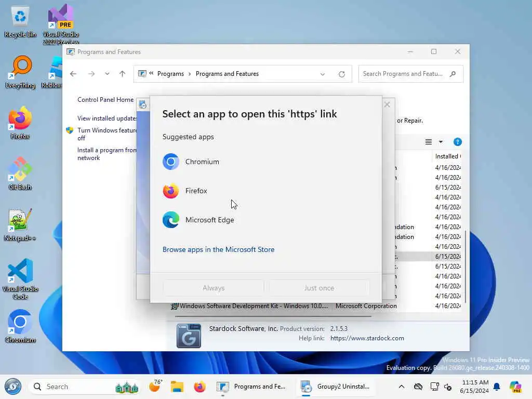
Task: Launch Firefox from the desktop shortcut
Action: click(x=20, y=123)
